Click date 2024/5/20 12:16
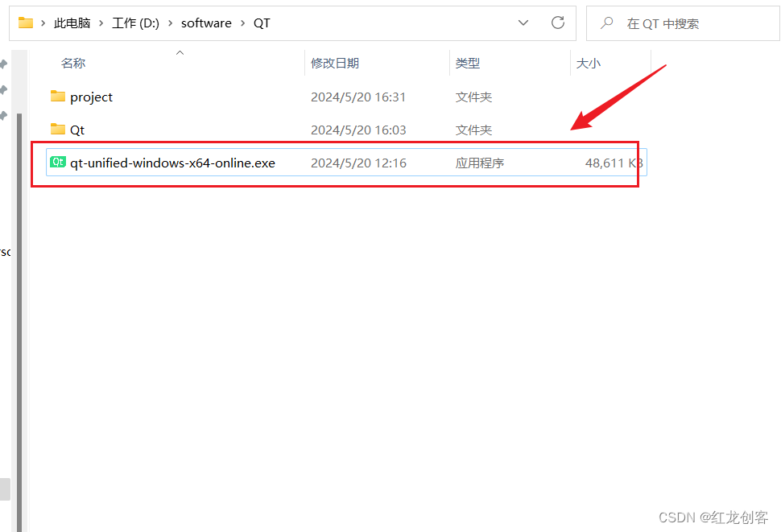 [358, 163]
